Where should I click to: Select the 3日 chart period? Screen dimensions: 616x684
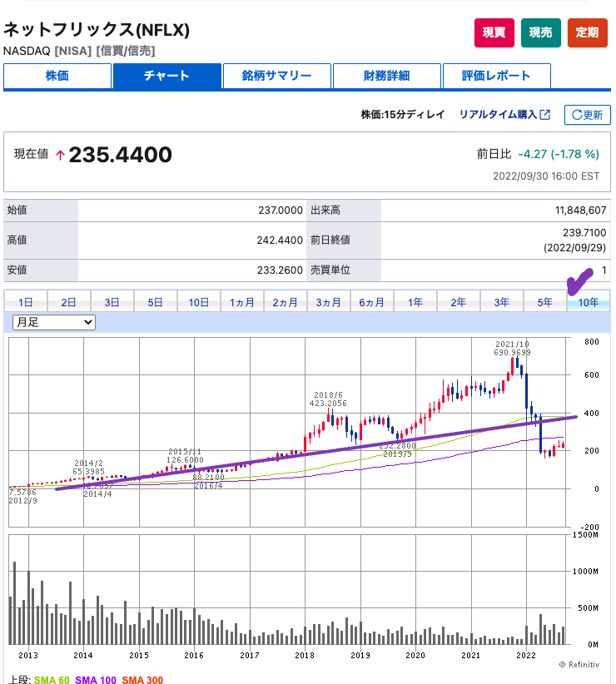[112, 302]
